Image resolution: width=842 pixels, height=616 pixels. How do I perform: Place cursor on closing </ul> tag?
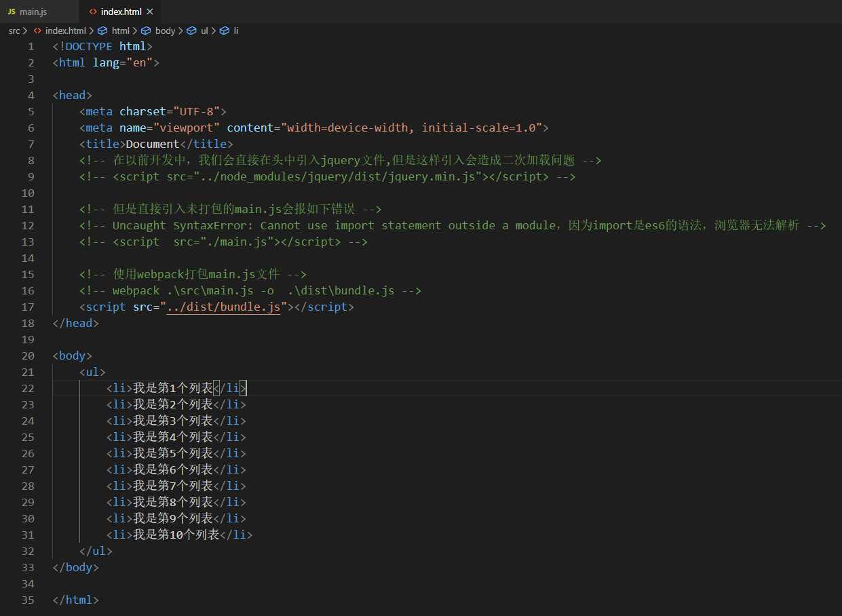click(96, 551)
